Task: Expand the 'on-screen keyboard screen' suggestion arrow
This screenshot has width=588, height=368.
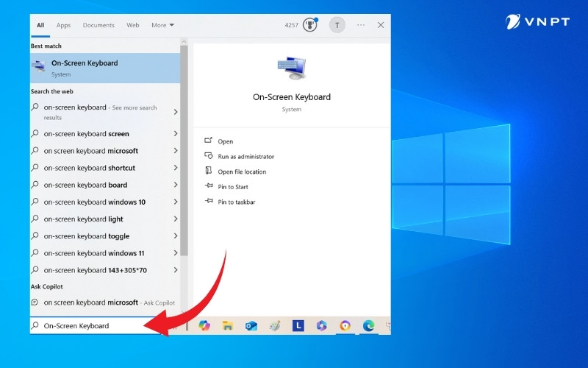Action: point(176,134)
